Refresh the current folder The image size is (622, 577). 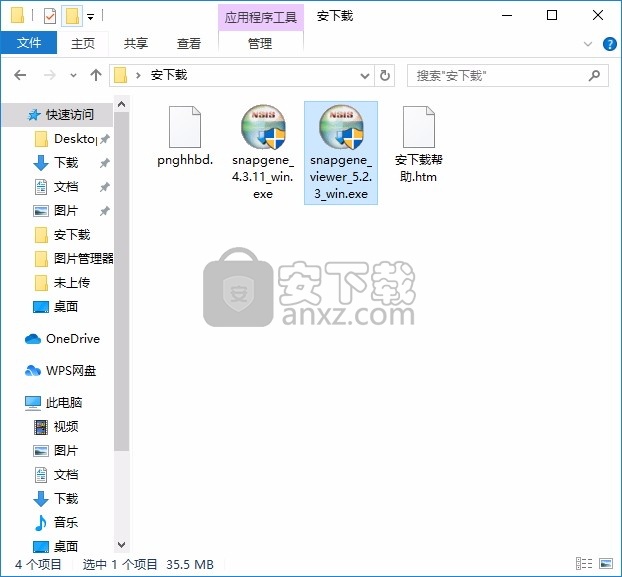pos(384,75)
